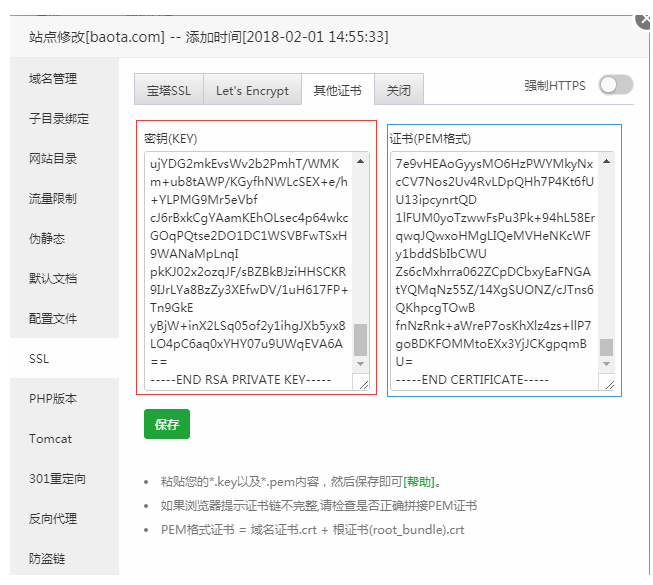Select the 其他证书 tab

338,91
